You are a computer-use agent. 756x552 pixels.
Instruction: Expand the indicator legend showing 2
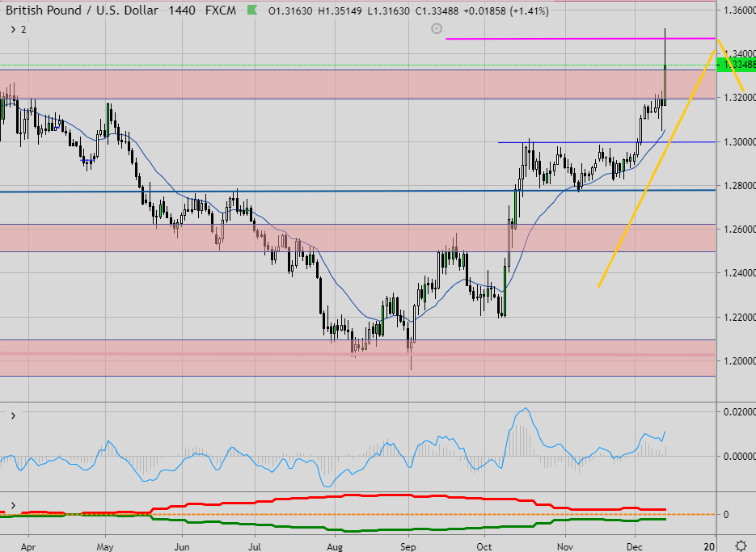point(18,30)
